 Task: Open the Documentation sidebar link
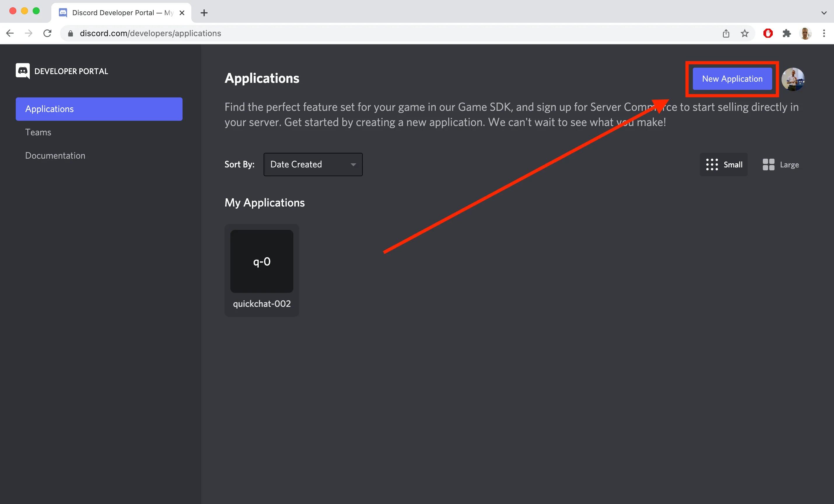55,156
